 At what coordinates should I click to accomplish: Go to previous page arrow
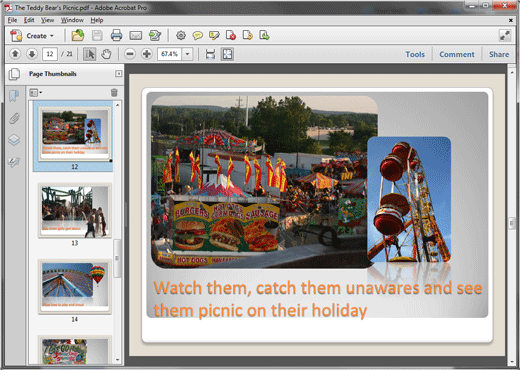tap(15, 54)
